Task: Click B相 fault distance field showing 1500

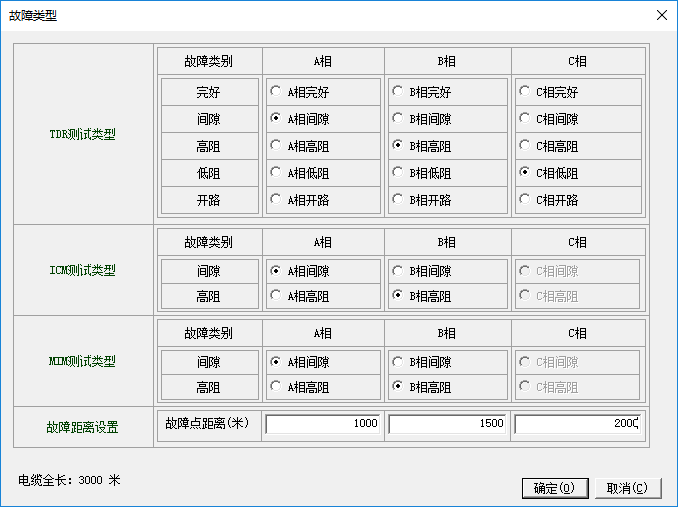Action: (x=448, y=424)
